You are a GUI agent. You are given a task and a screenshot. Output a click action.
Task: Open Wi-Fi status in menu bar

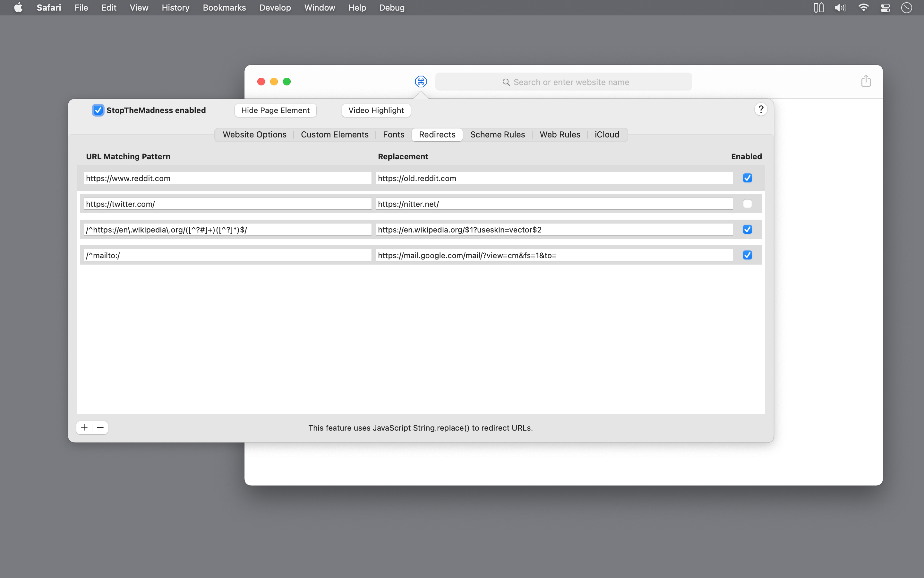863,8
